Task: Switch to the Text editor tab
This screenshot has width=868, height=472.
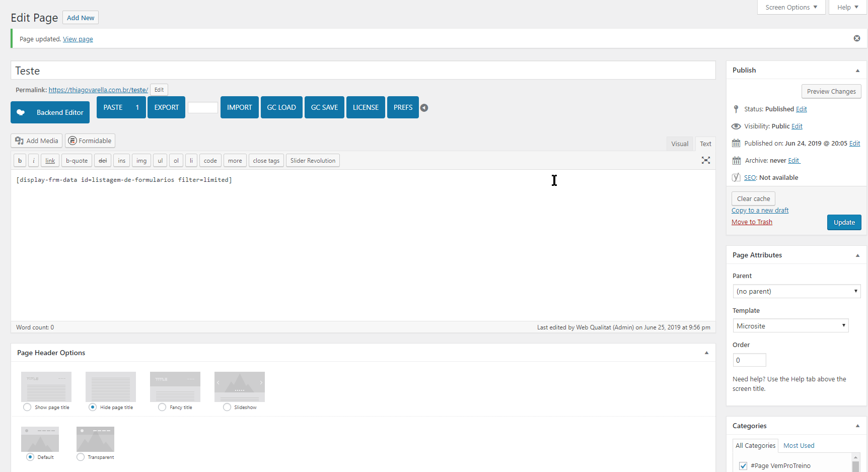Action: 705,144
